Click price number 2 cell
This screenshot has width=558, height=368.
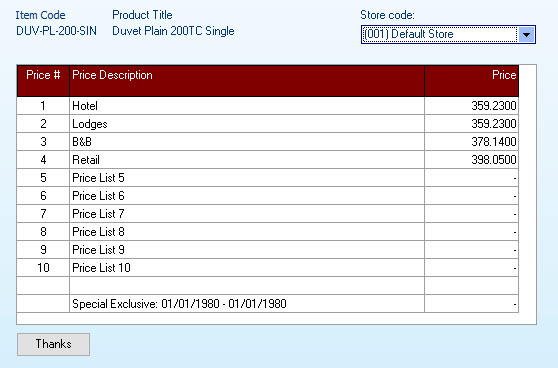click(x=43, y=124)
